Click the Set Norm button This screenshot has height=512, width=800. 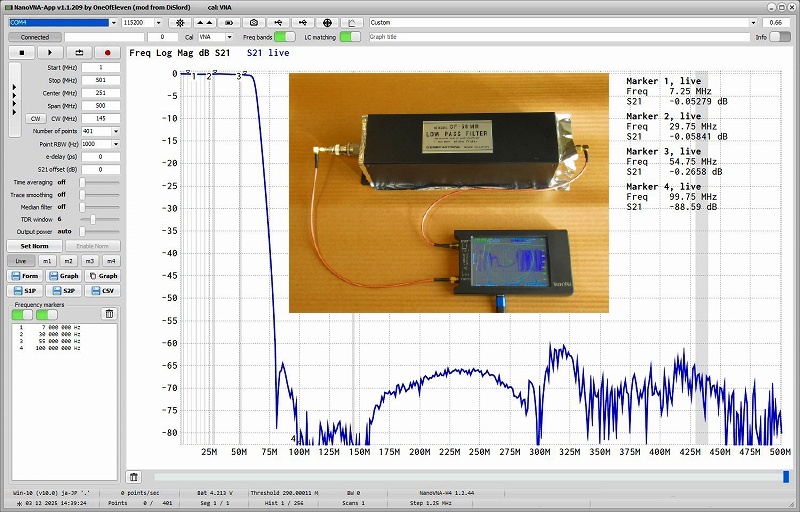click(35, 246)
